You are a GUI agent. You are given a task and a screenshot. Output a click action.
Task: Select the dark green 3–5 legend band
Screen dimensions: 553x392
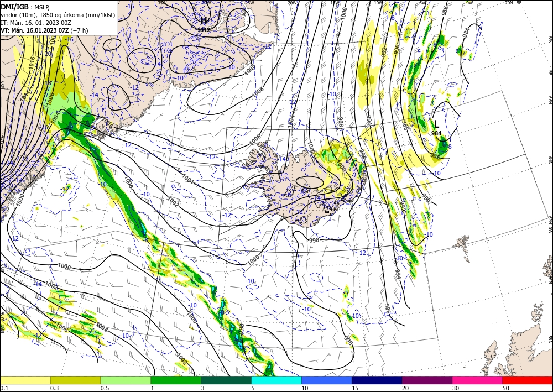(x=226, y=380)
